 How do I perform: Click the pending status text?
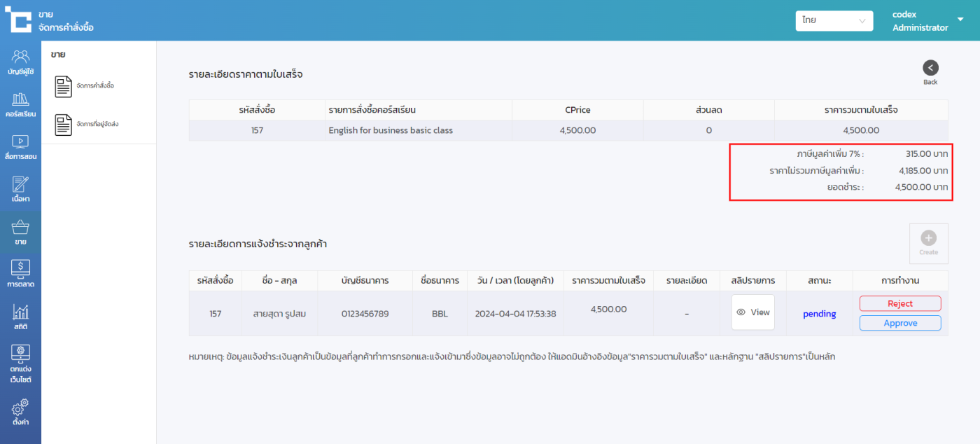[x=819, y=314]
